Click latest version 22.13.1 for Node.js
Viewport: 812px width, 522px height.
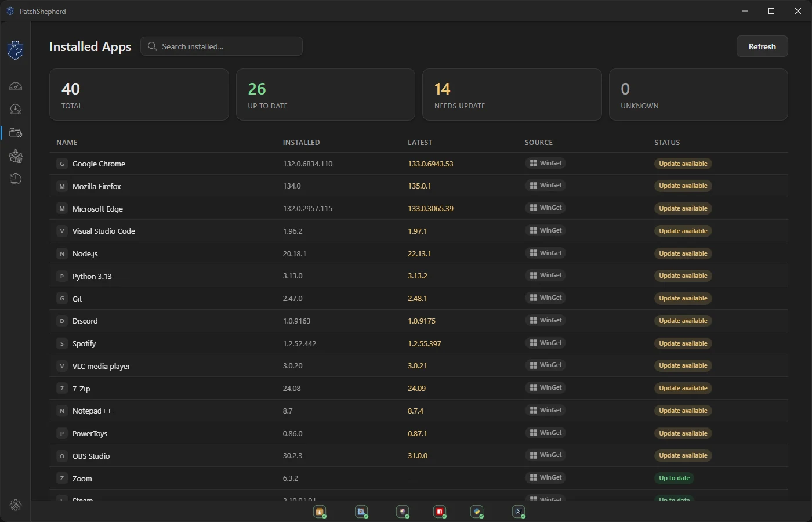pos(419,253)
